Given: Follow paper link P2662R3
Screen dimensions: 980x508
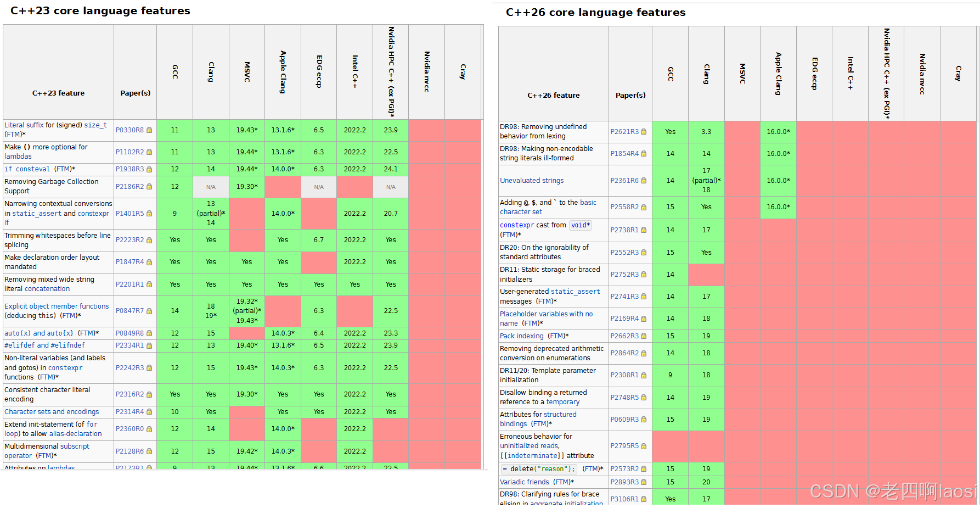Looking at the screenshot, I should point(624,336).
